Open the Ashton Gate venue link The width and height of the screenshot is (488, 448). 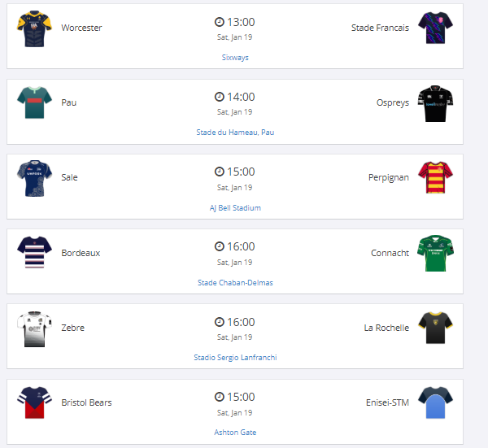(235, 433)
